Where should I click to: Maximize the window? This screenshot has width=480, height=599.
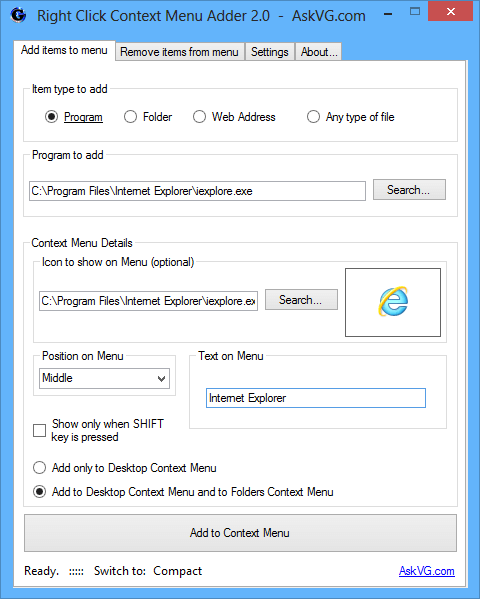[x=415, y=12]
